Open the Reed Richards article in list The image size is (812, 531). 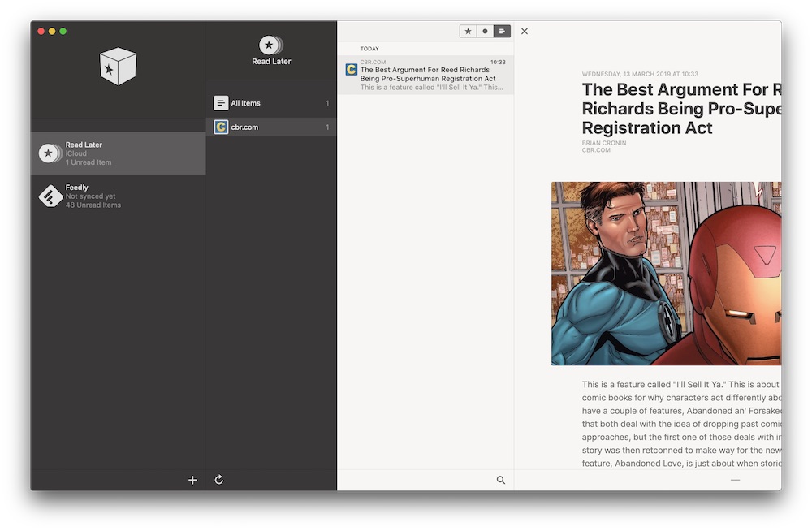[x=425, y=75]
